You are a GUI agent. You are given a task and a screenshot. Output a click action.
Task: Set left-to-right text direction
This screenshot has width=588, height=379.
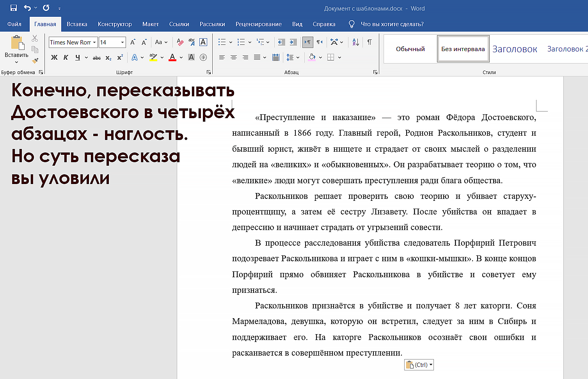308,42
